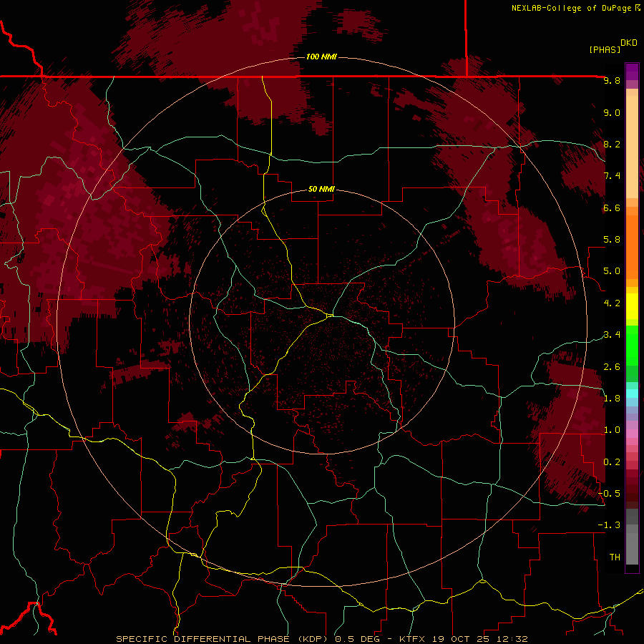644x644 pixels.
Task: Click the 5.8 value on the color scale
Action: pyautogui.click(x=612, y=240)
